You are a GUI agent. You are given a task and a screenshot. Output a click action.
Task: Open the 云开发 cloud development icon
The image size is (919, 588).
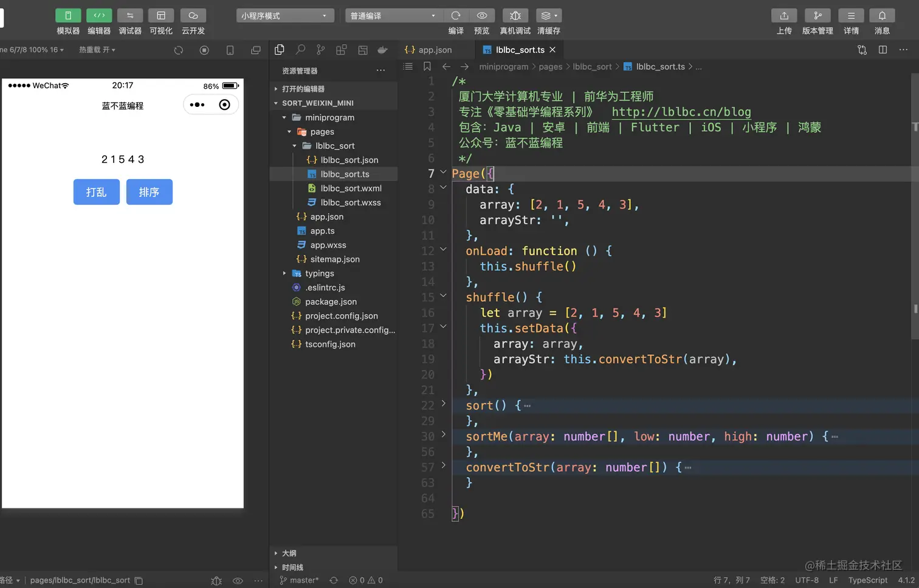(x=193, y=15)
